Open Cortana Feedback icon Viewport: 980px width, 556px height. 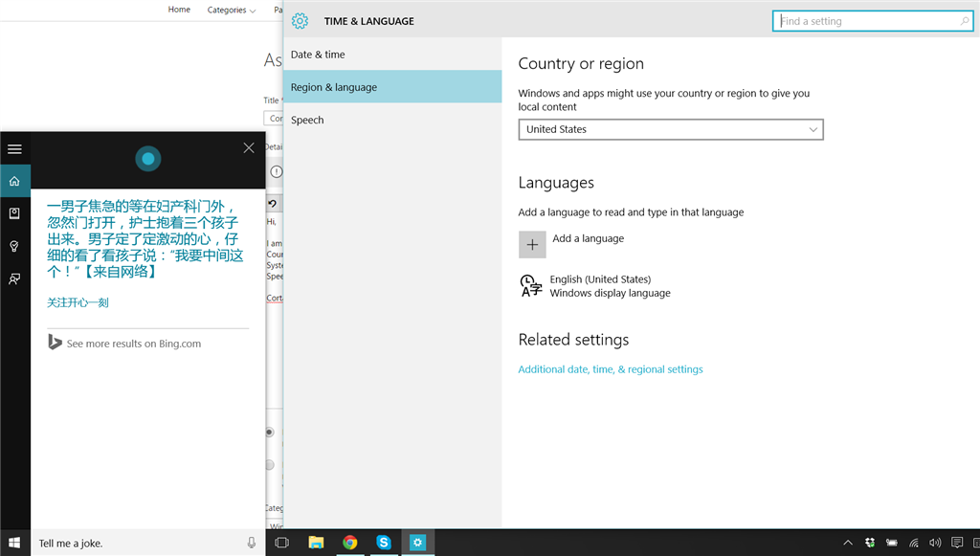click(14, 278)
